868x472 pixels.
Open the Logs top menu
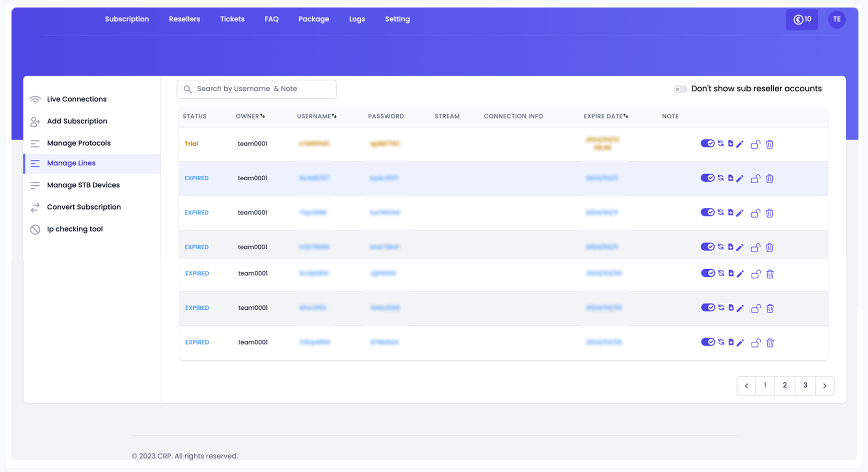[357, 19]
